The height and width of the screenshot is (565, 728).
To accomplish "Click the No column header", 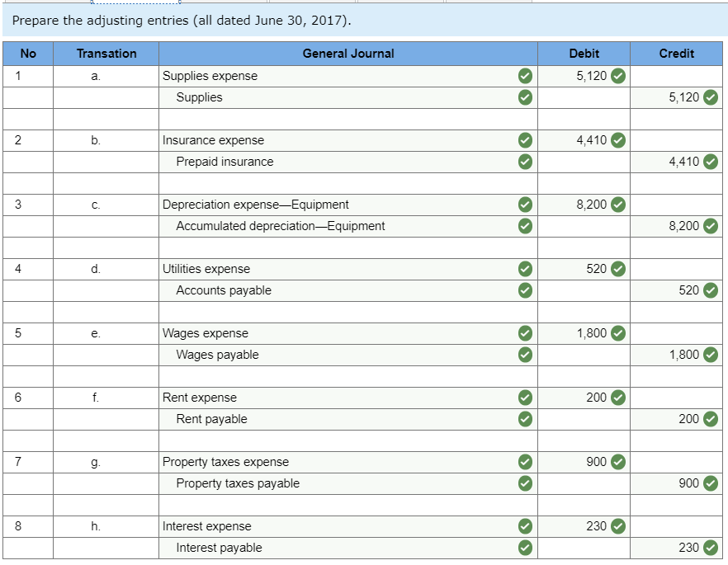I will (x=27, y=54).
